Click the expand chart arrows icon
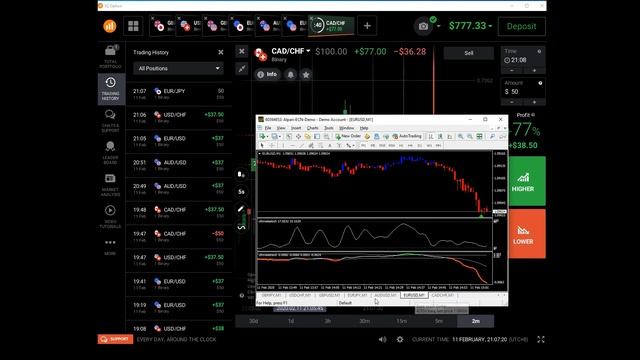 (242, 69)
